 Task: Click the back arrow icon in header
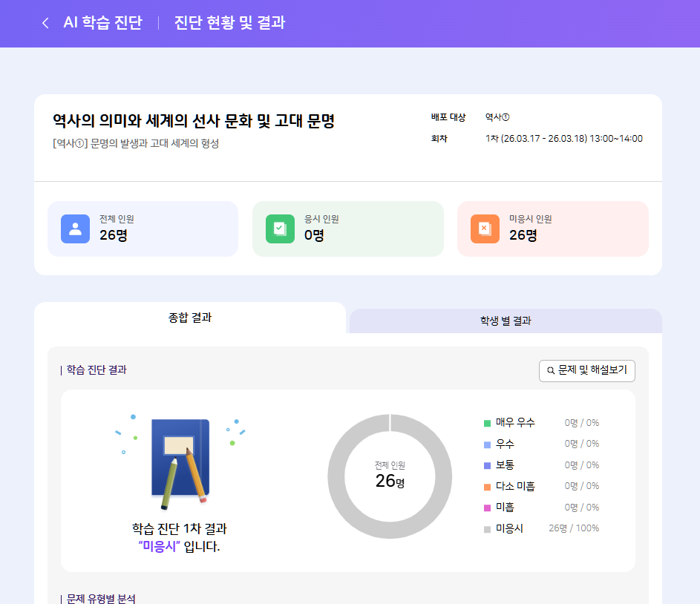click(45, 23)
